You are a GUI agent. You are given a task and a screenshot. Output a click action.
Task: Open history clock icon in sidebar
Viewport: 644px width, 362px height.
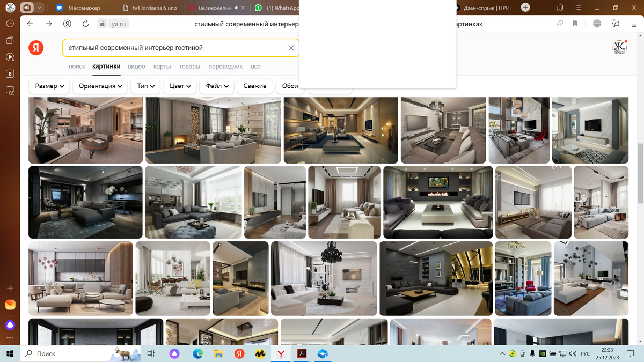point(10,24)
